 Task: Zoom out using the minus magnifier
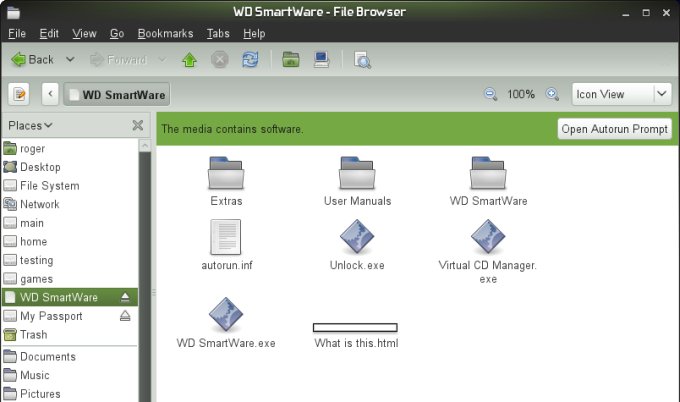click(x=490, y=94)
